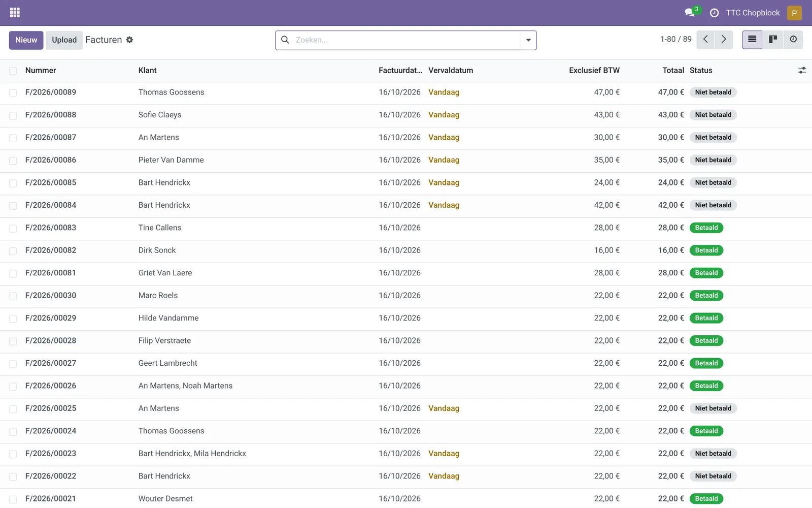
Task: Create a new invoice with Nieuw
Action: point(26,40)
